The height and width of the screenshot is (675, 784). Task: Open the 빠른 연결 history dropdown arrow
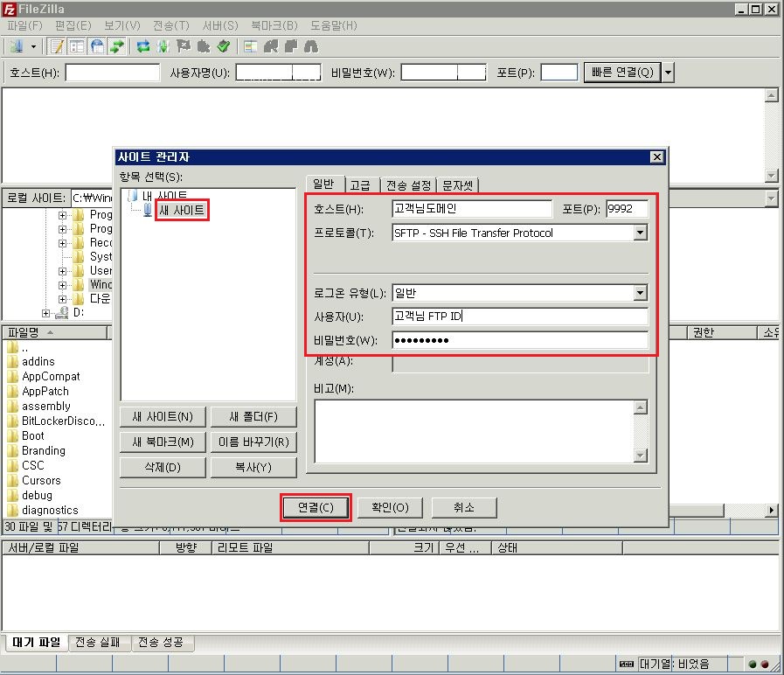pyautogui.click(x=668, y=73)
